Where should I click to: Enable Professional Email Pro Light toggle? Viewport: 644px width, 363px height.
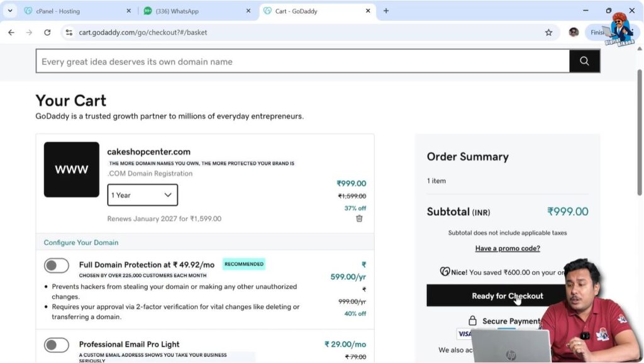pos(57,345)
